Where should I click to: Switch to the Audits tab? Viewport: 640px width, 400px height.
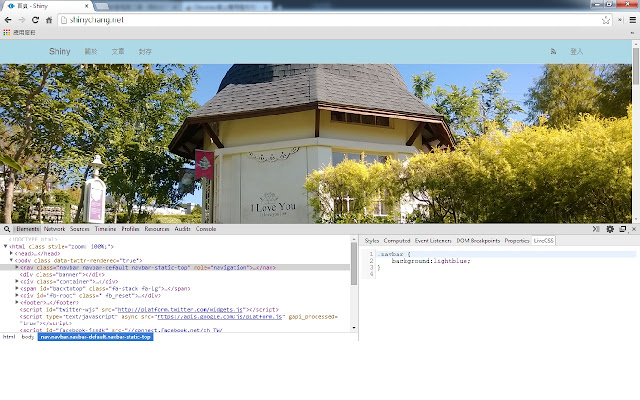click(x=182, y=229)
